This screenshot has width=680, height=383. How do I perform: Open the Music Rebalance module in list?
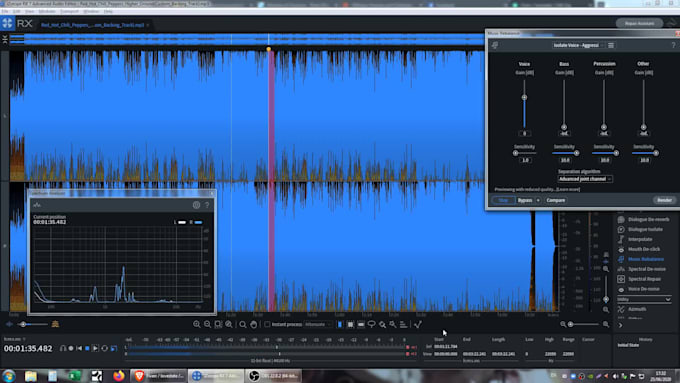[x=640, y=259]
